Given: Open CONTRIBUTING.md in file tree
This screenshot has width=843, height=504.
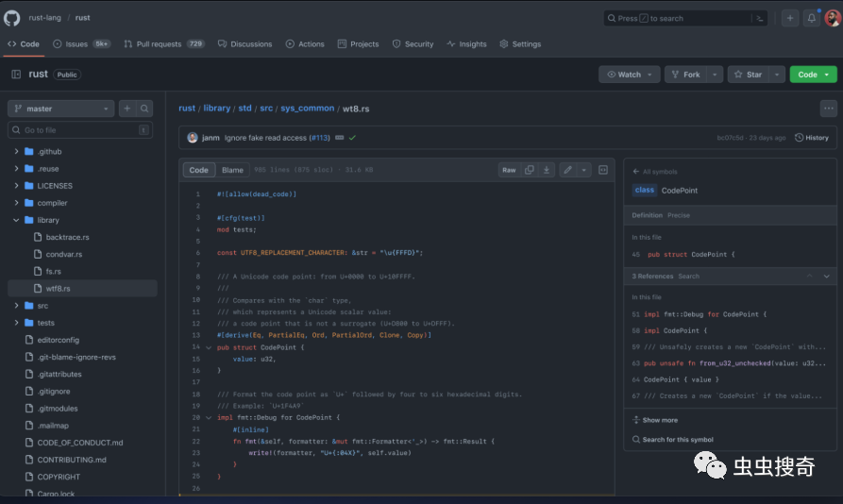Looking at the screenshot, I should [x=72, y=460].
